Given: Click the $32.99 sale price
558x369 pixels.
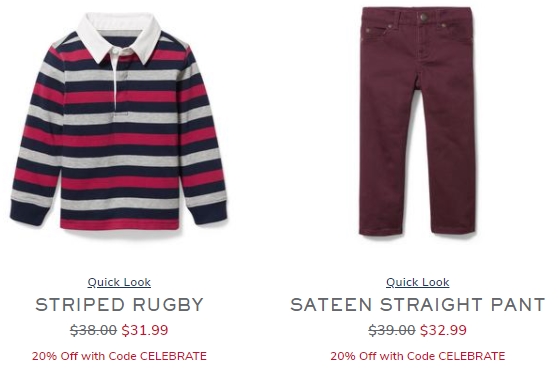Looking at the screenshot, I should tap(443, 330).
